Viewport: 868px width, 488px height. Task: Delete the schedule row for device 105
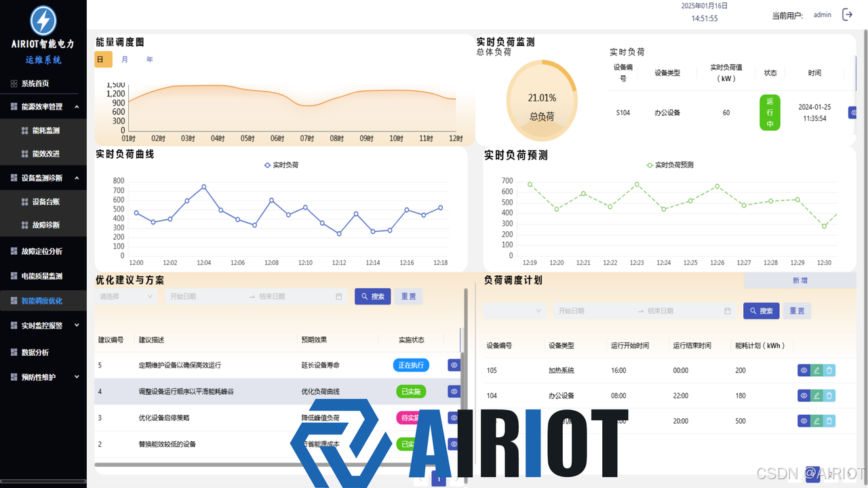pos(829,370)
